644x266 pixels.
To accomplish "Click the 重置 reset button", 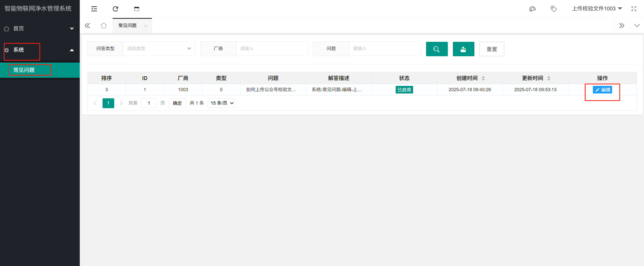I will (x=492, y=49).
